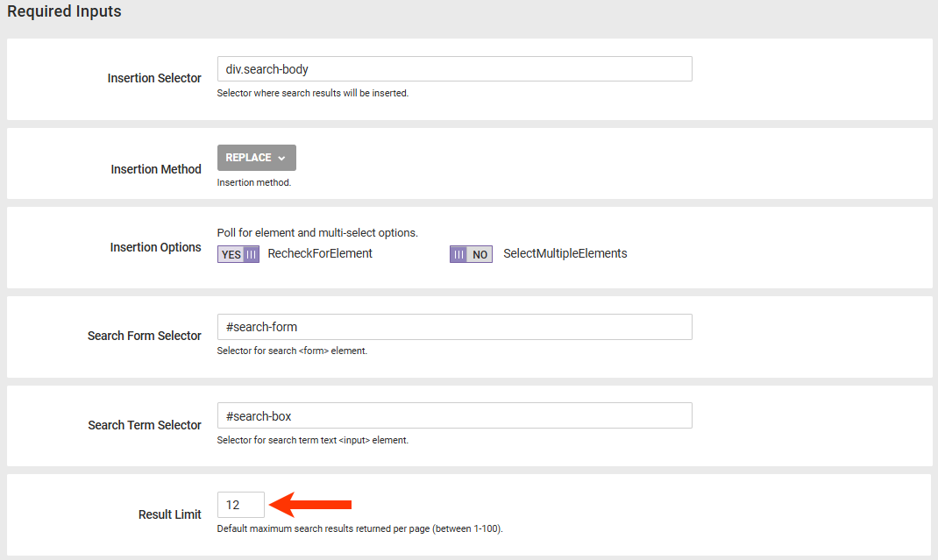Click the Result Limit field showing 12
The height and width of the screenshot is (560, 938).
tap(240, 505)
